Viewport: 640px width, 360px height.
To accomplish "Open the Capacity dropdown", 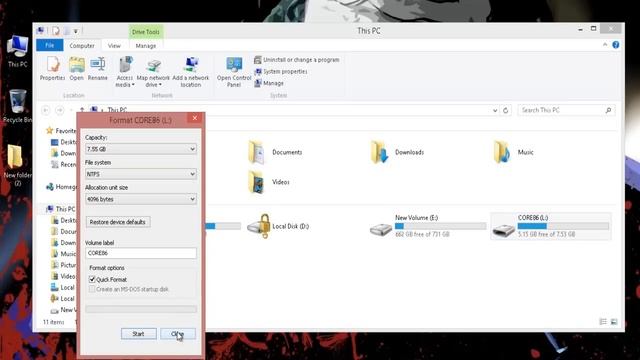I will coord(141,149).
